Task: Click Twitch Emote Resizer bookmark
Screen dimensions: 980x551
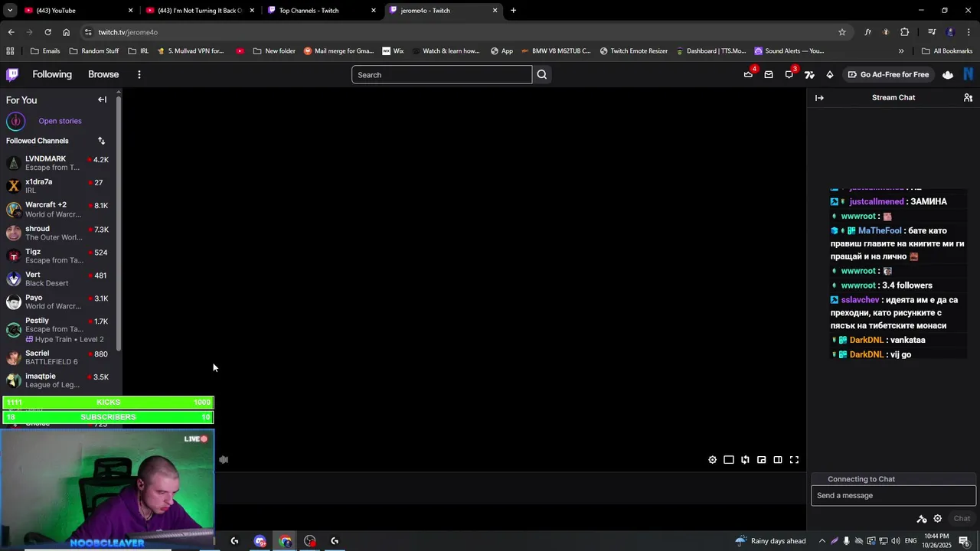Action: pos(634,51)
